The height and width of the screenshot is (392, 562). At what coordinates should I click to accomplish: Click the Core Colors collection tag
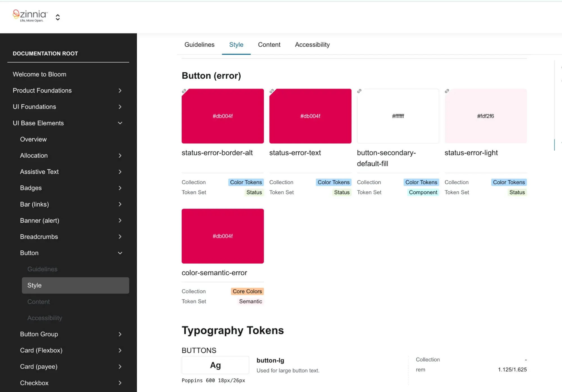click(x=247, y=291)
